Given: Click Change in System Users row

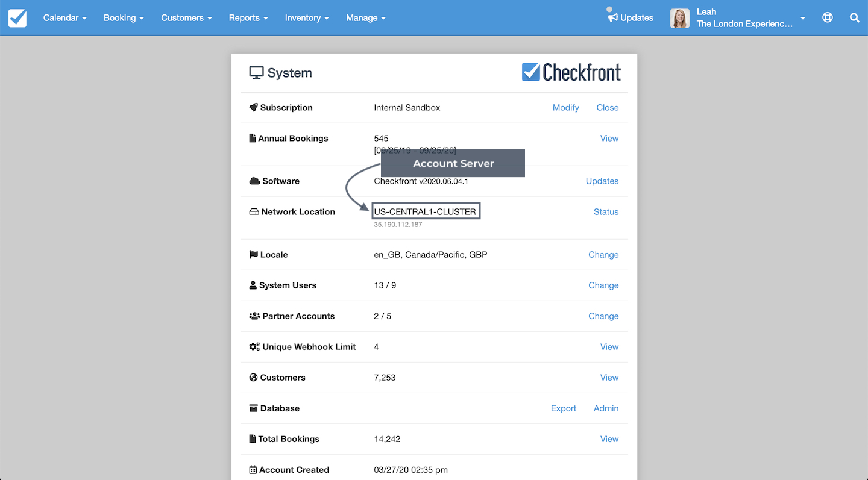Looking at the screenshot, I should click(x=603, y=285).
